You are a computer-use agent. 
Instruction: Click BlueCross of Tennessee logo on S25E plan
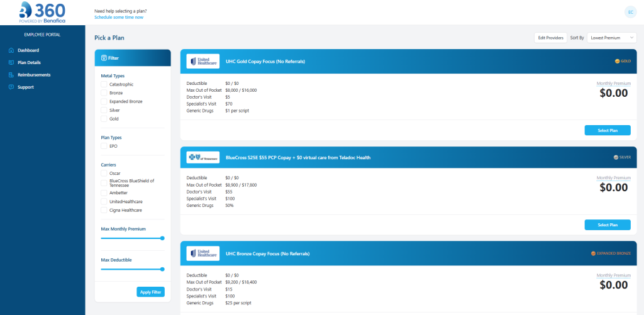point(203,157)
